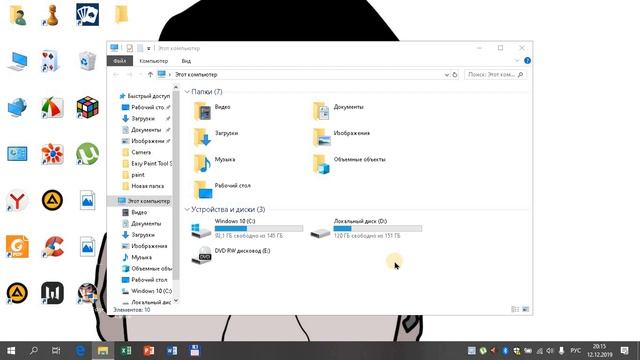Switch to large icons view in status bar
Viewport: 640px width, 360px height.
coord(526,309)
